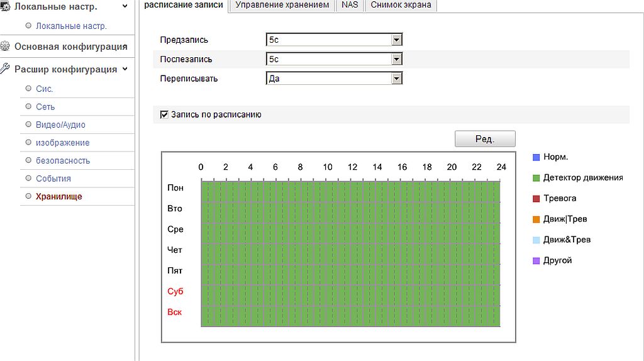
Task: Click the Вск schedule row bar
Action: (350, 316)
